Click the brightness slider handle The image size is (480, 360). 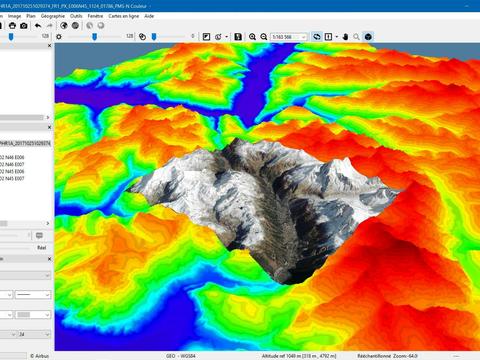94,37
